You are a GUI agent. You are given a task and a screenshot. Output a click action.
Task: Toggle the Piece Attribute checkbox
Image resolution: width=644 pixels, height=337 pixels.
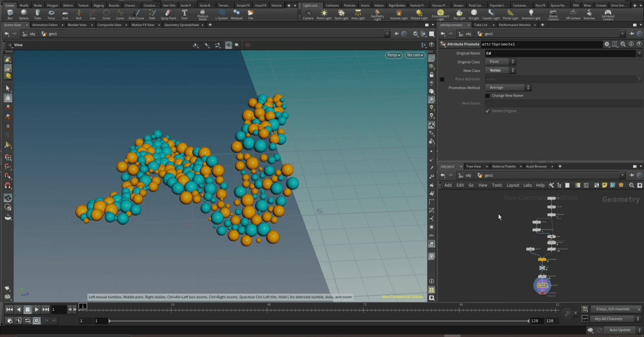(442, 79)
